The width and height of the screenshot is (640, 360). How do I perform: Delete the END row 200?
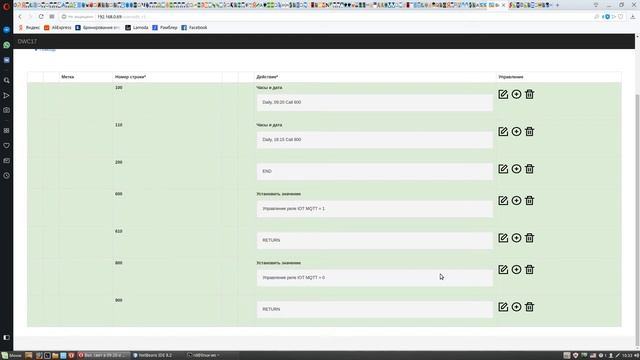point(529,169)
